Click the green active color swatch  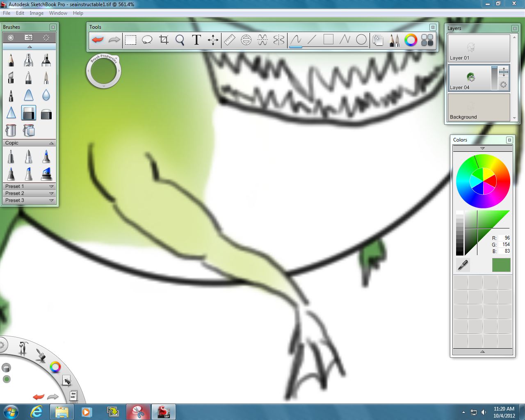500,265
